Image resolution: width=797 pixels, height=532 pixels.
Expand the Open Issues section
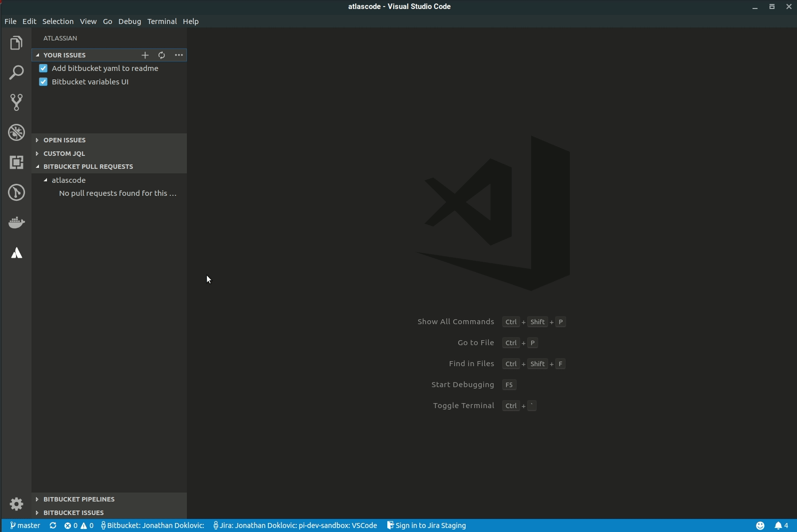pyautogui.click(x=37, y=140)
